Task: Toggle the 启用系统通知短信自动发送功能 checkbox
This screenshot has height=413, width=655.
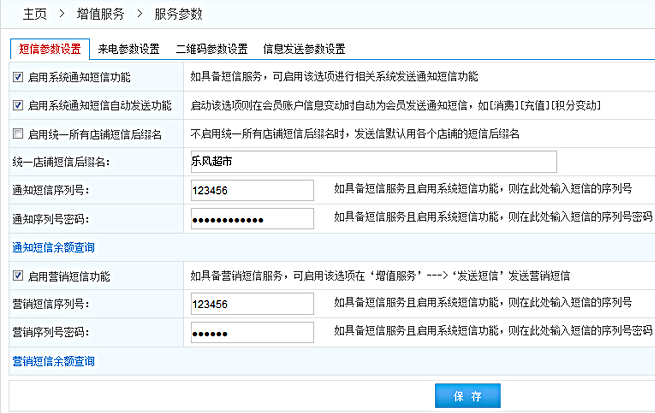Action: click(17, 105)
